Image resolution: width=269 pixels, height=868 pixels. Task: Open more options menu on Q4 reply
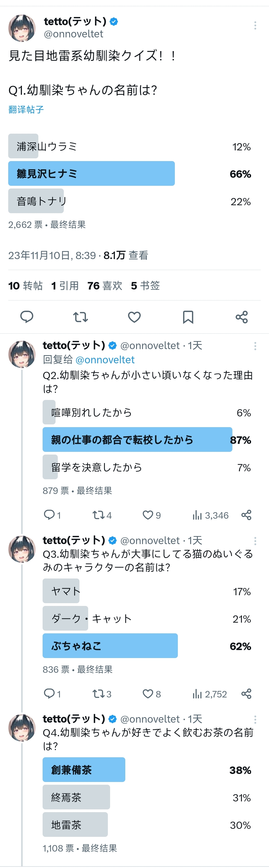pos(255,719)
